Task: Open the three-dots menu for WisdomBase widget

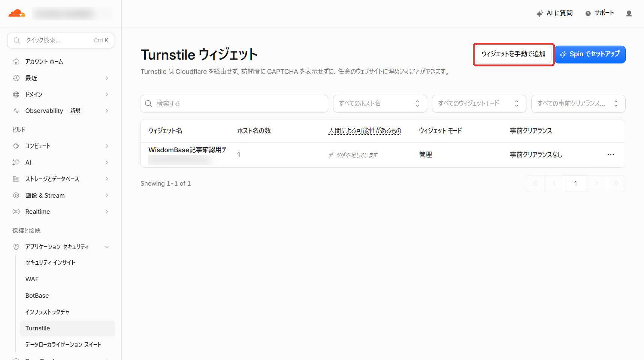Action: [611, 154]
